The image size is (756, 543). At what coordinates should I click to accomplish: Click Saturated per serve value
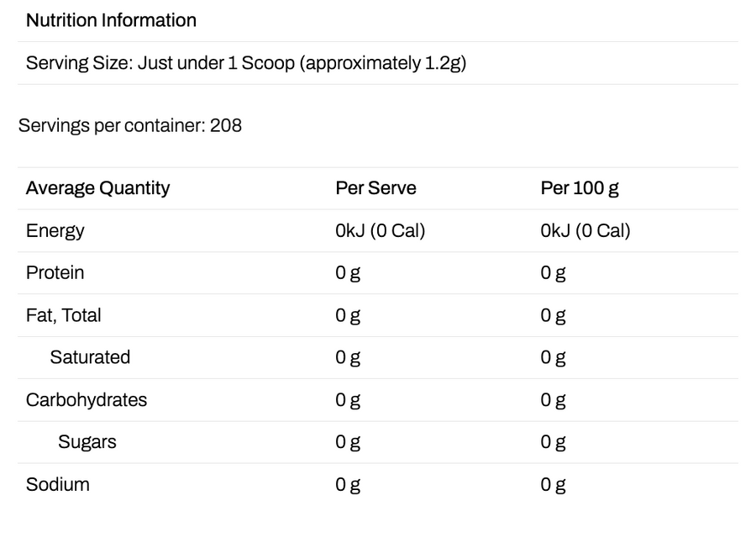click(x=348, y=357)
